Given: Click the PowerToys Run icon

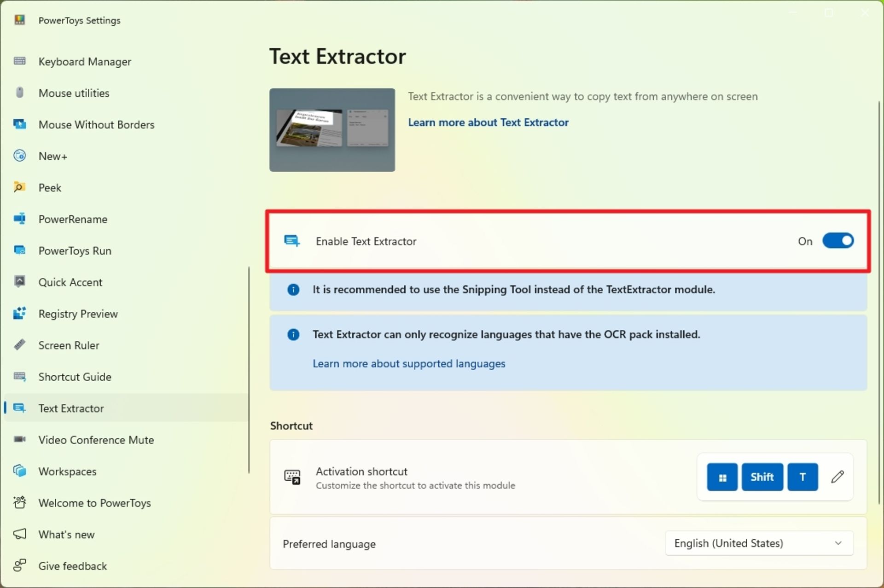Looking at the screenshot, I should pos(20,250).
